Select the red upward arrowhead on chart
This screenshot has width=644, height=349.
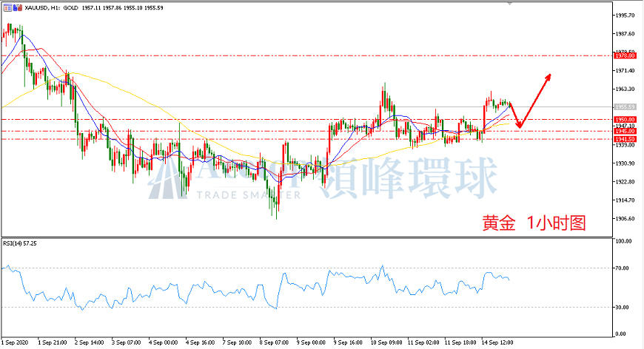[x=548, y=77]
